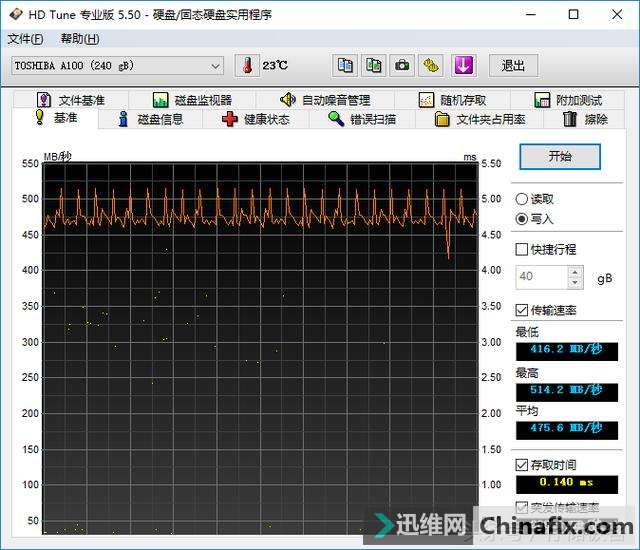Click the 23℃ temperature reading
The image size is (640, 550).
pos(275,65)
